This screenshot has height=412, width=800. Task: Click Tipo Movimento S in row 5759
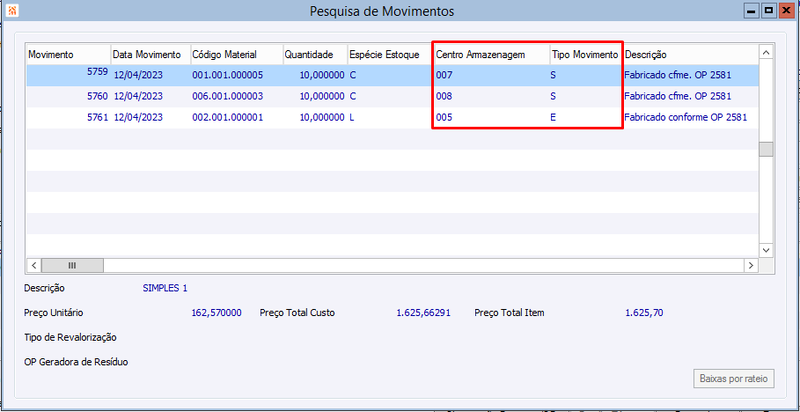tap(553, 75)
